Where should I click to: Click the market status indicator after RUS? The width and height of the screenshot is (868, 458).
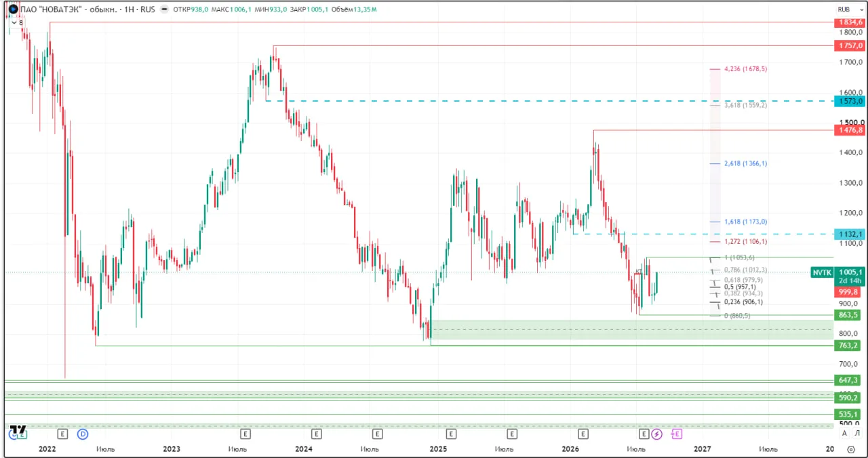pos(165,9)
